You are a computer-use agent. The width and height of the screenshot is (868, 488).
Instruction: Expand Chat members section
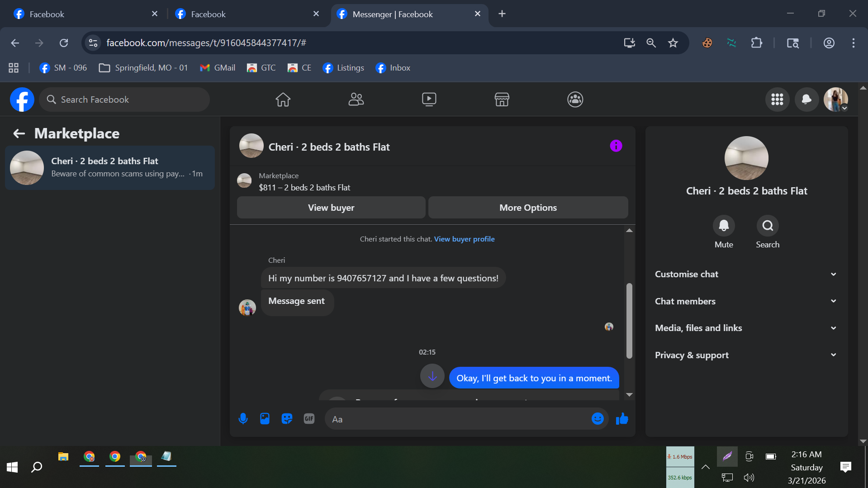click(746, 301)
